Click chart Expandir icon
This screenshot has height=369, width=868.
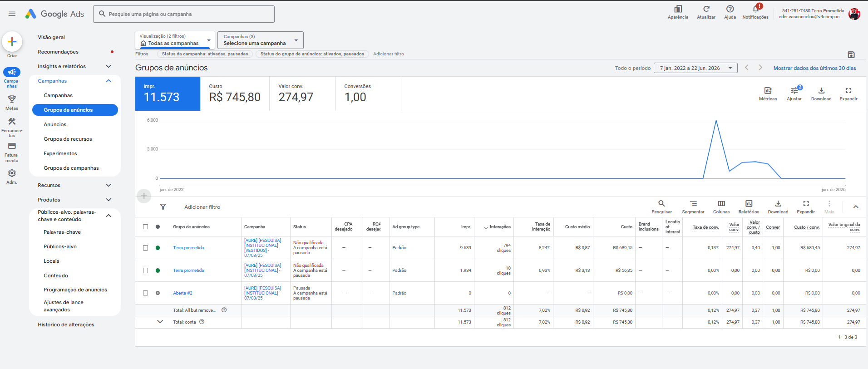coord(848,91)
